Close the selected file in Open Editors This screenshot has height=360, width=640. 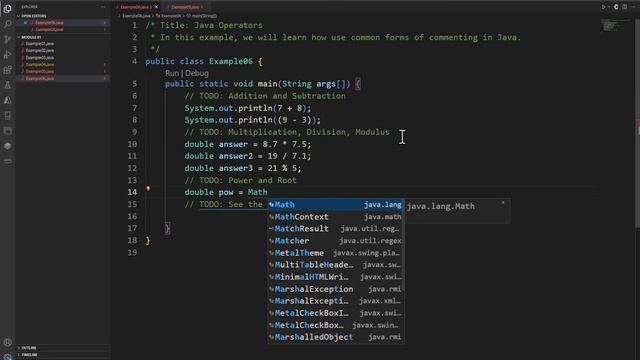point(25,23)
